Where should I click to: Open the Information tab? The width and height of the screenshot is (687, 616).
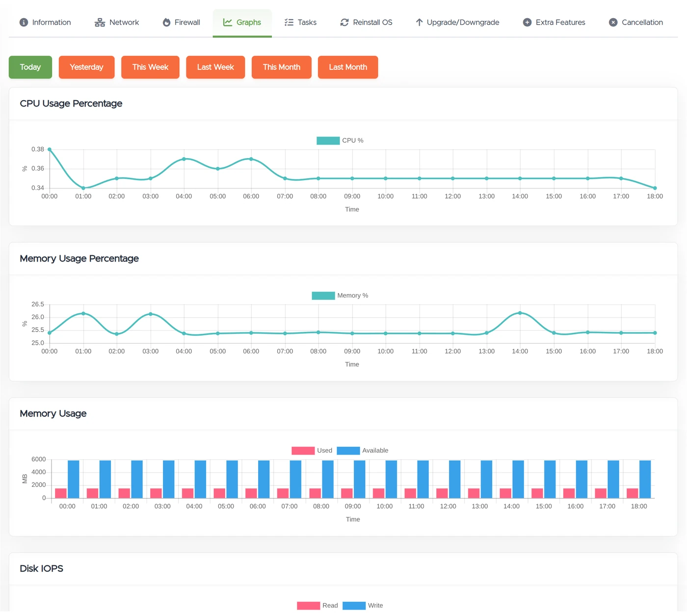click(x=45, y=23)
